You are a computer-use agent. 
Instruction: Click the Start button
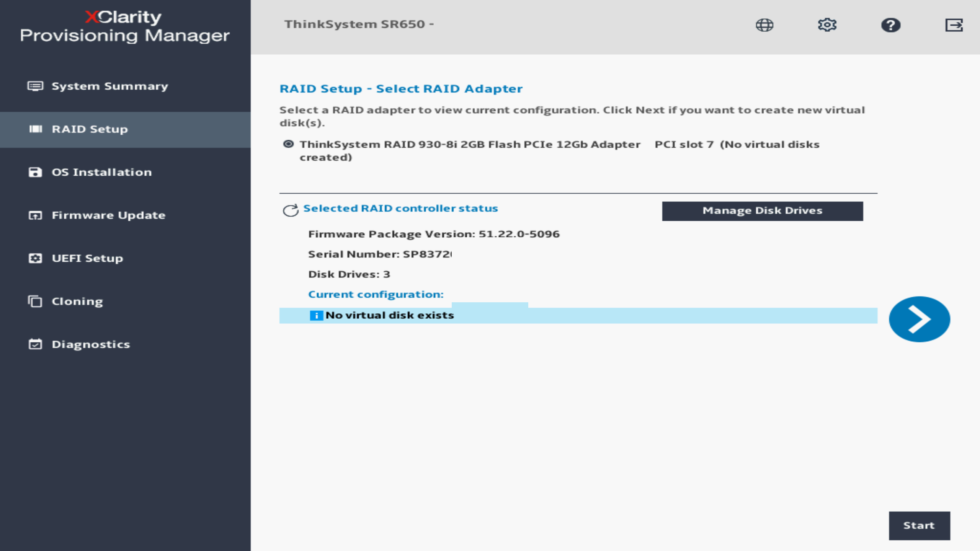click(919, 525)
